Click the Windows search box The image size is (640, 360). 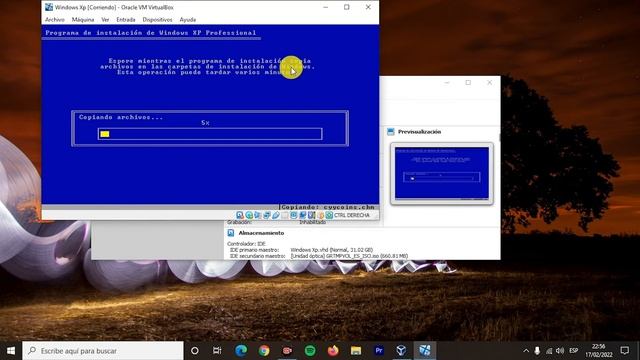[103, 351]
